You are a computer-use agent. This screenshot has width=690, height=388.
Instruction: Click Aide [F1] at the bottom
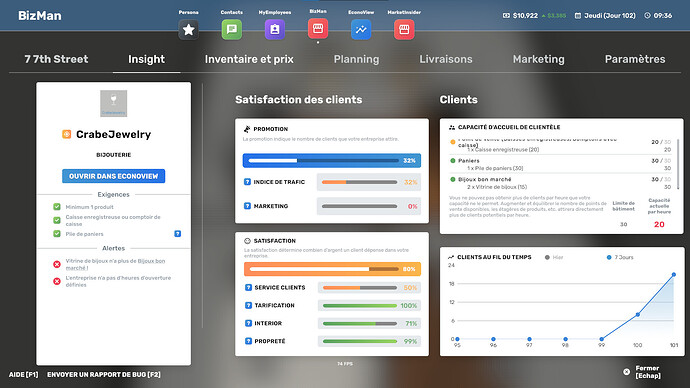(x=23, y=375)
